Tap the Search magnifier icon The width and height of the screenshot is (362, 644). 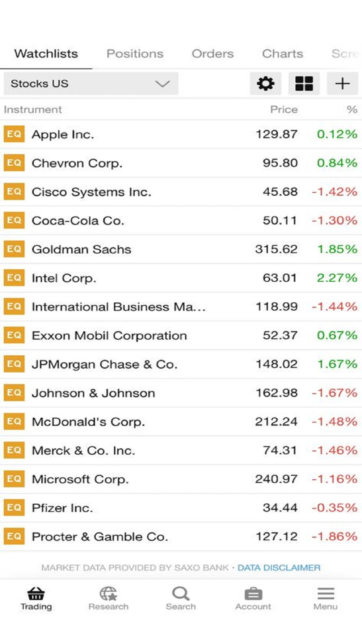click(181, 594)
